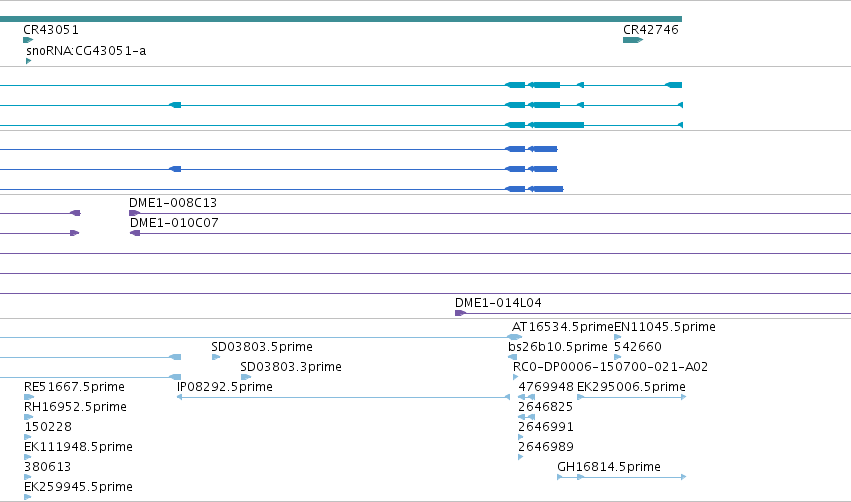Select the 380613 EST label
This screenshot has width=851, height=502.
(x=48, y=467)
